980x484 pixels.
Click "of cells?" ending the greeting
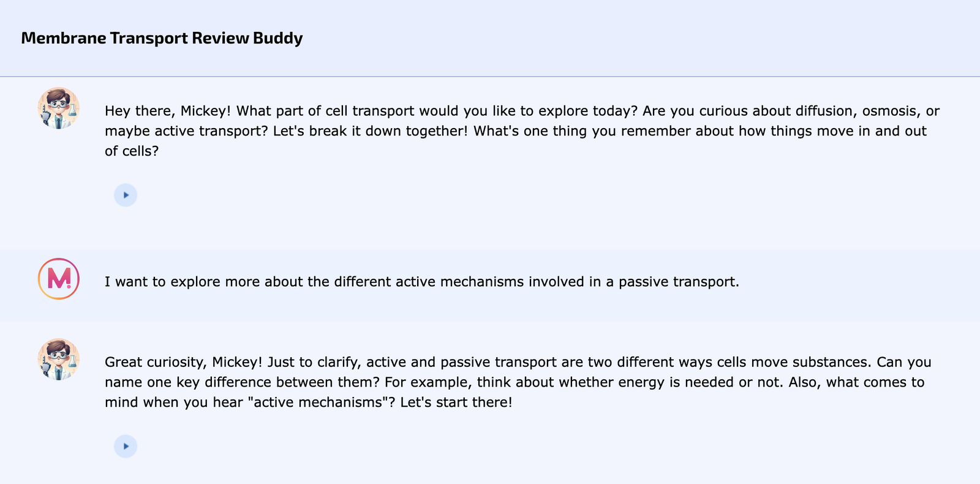click(x=131, y=151)
